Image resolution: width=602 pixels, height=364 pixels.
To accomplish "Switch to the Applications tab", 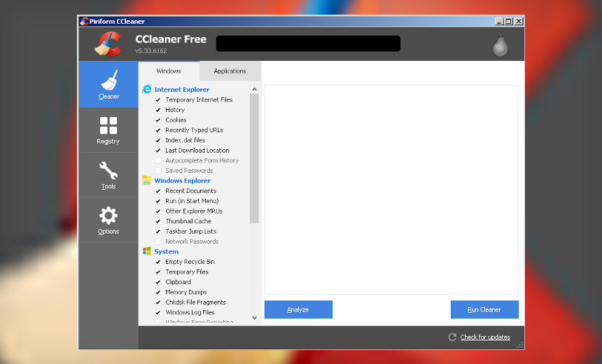I will (x=230, y=71).
